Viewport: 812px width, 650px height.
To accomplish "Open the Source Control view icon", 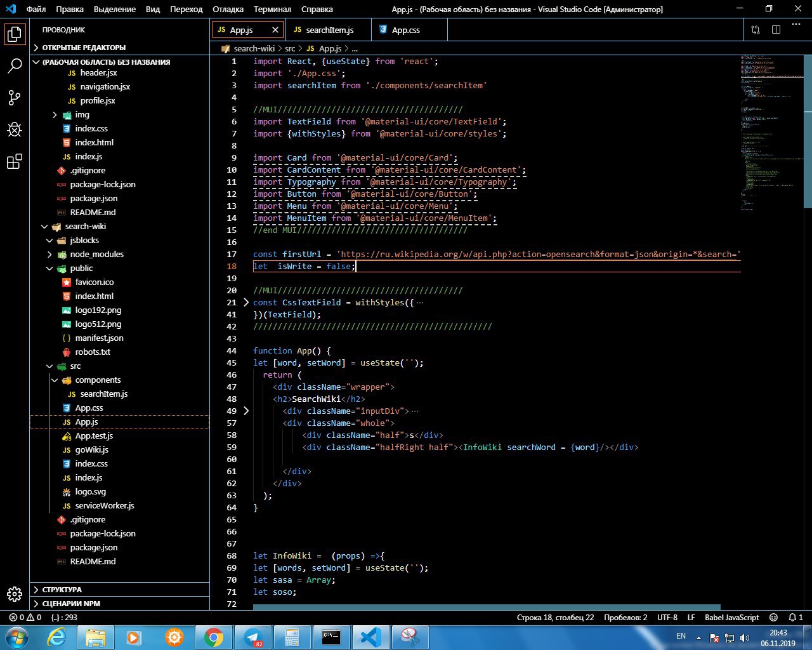I will pyautogui.click(x=15, y=98).
